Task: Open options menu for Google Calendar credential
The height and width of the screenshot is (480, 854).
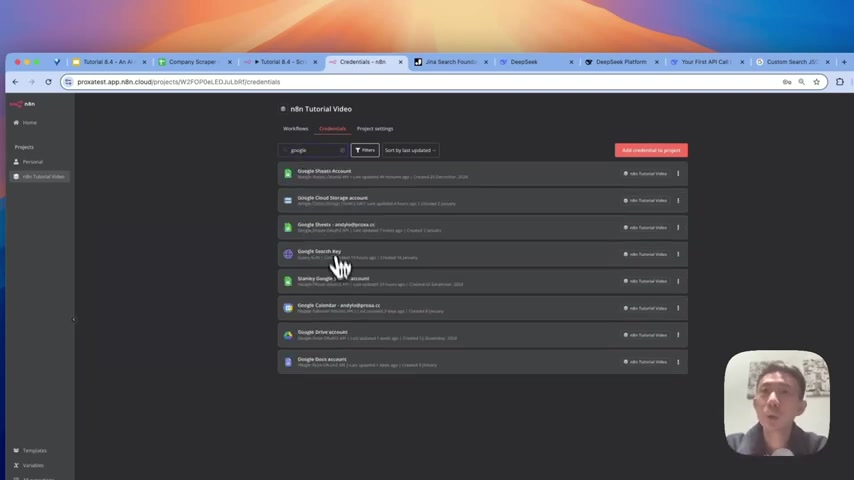Action: [678, 308]
